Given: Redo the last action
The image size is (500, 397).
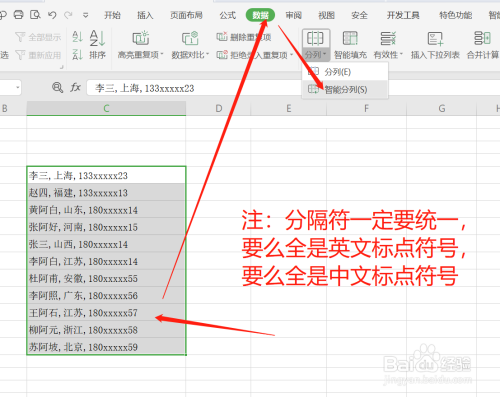Looking at the screenshot, I should (68, 15).
